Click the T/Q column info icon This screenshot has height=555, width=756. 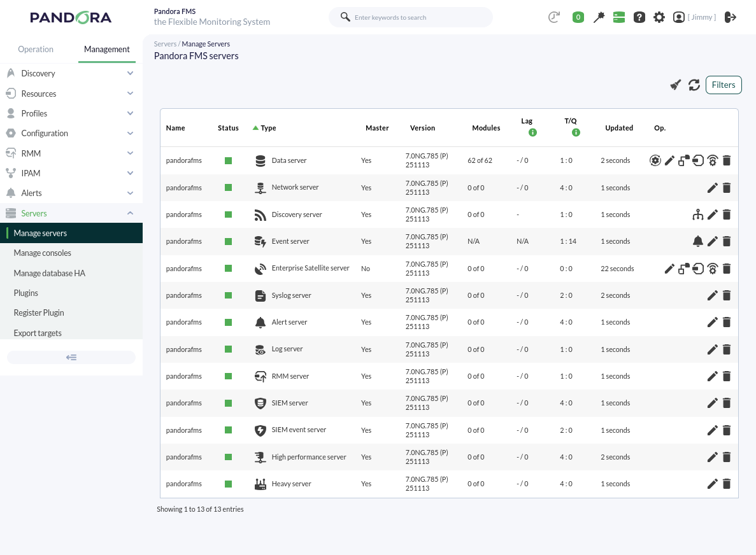pos(576,132)
